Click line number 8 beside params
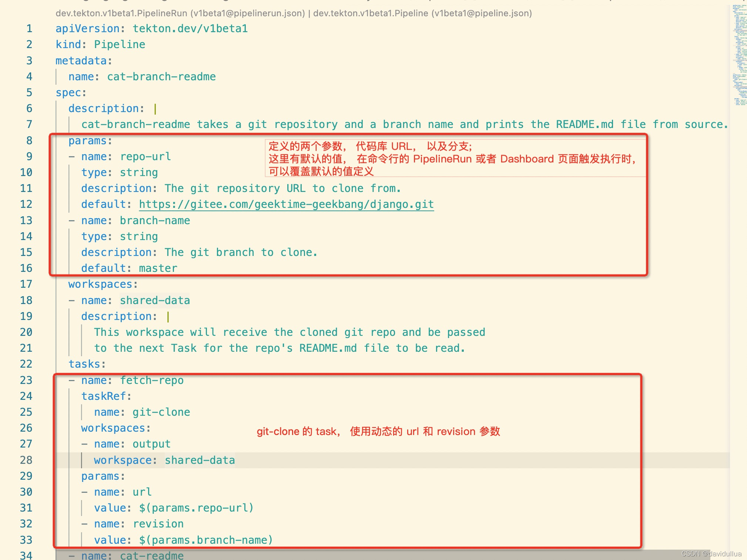This screenshot has height=560, width=747. (29, 141)
